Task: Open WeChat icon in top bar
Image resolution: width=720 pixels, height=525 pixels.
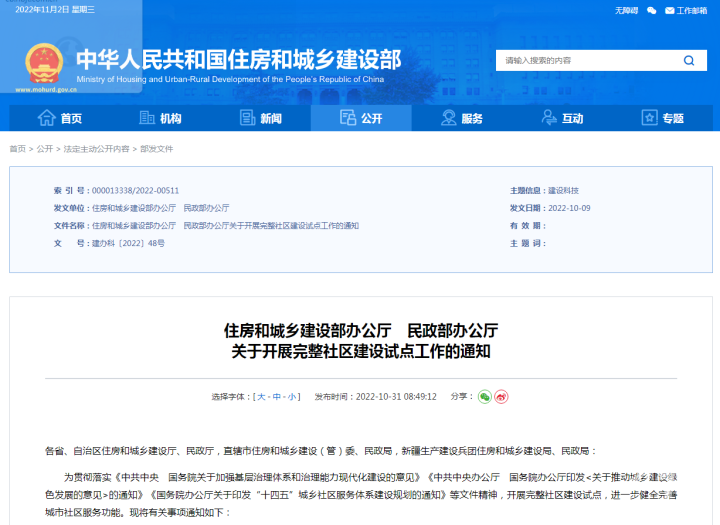Action: 652,10
